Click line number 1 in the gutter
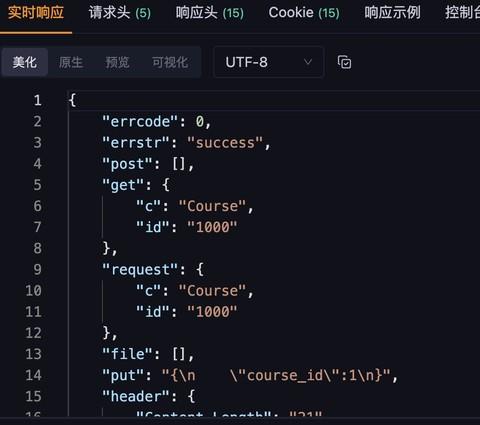The width and height of the screenshot is (480, 425). point(38,100)
